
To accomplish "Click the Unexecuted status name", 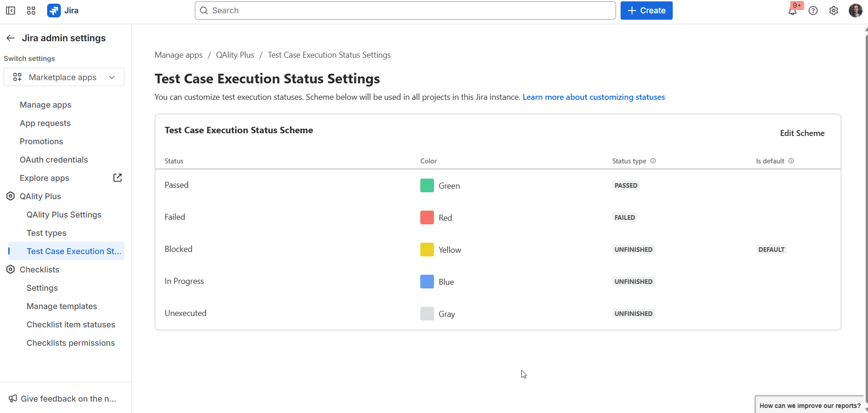I will tap(186, 313).
